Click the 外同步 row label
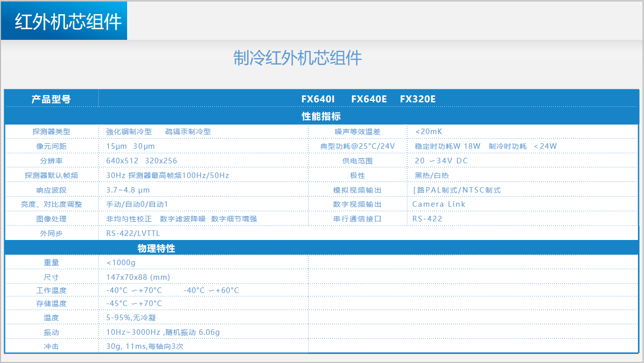644x363 pixels. point(51,233)
